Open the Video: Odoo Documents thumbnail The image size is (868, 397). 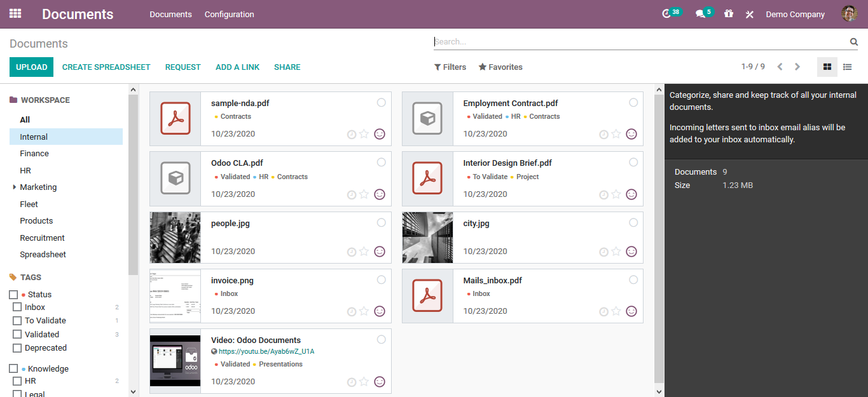[x=176, y=361]
